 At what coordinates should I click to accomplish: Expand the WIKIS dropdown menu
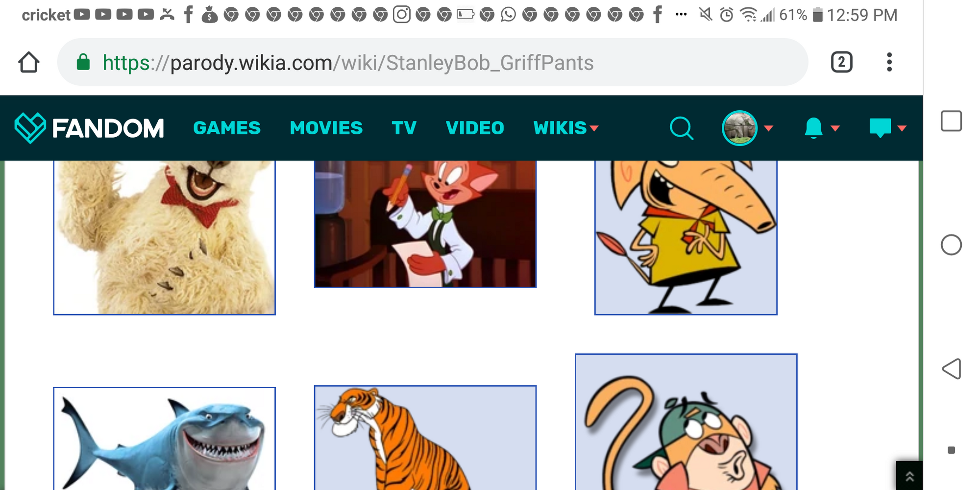click(x=565, y=128)
